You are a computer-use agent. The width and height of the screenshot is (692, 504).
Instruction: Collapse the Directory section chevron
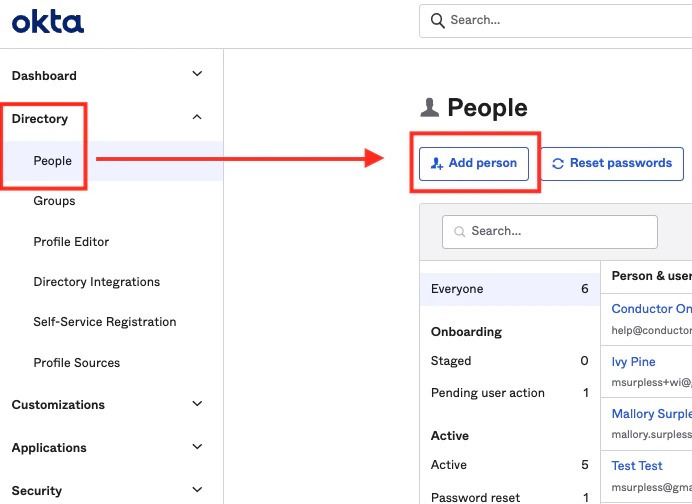(197, 118)
